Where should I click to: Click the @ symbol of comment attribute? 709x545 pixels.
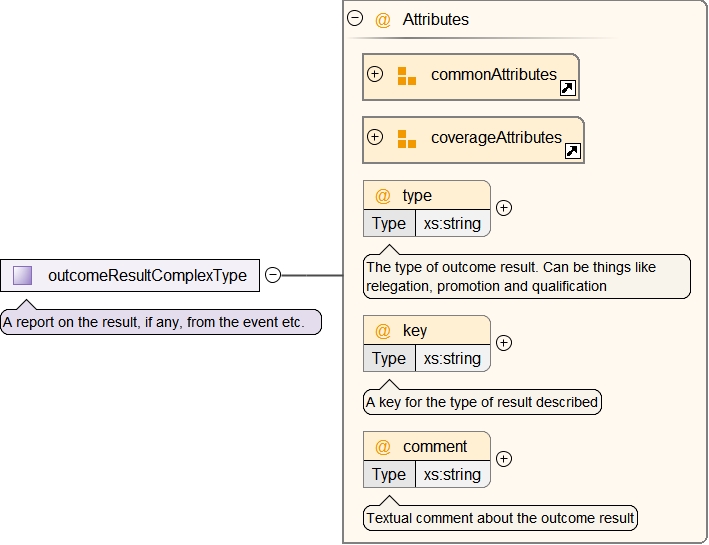point(382,447)
